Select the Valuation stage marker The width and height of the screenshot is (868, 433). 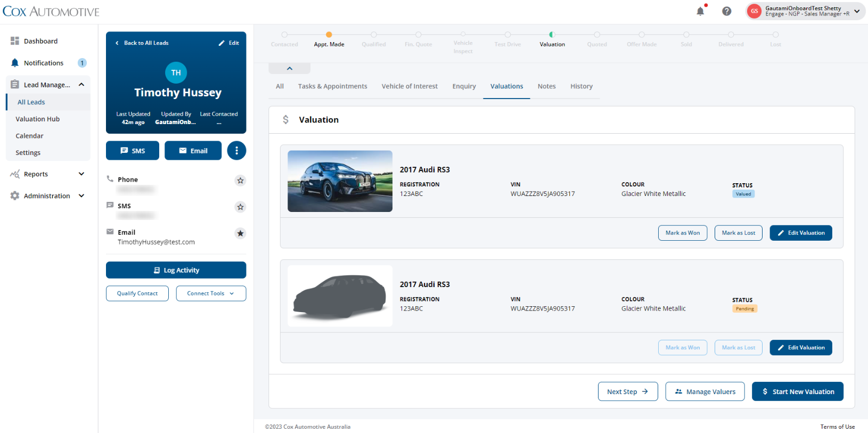pyautogui.click(x=552, y=35)
